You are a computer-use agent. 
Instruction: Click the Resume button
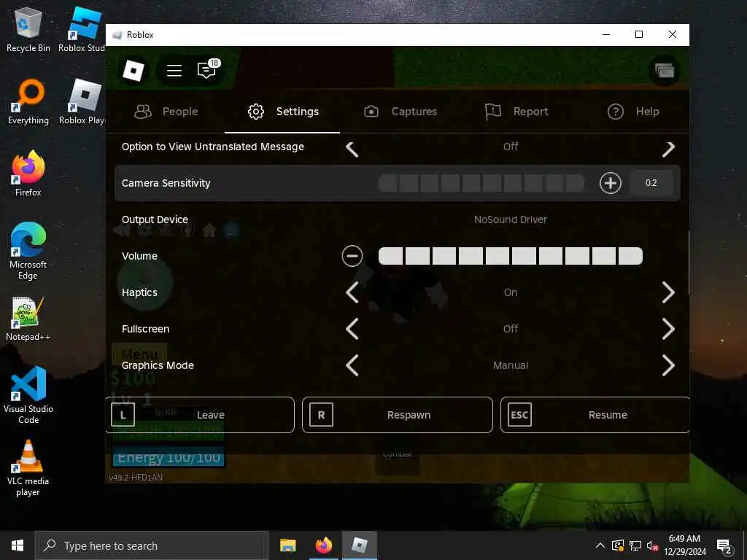[595, 415]
